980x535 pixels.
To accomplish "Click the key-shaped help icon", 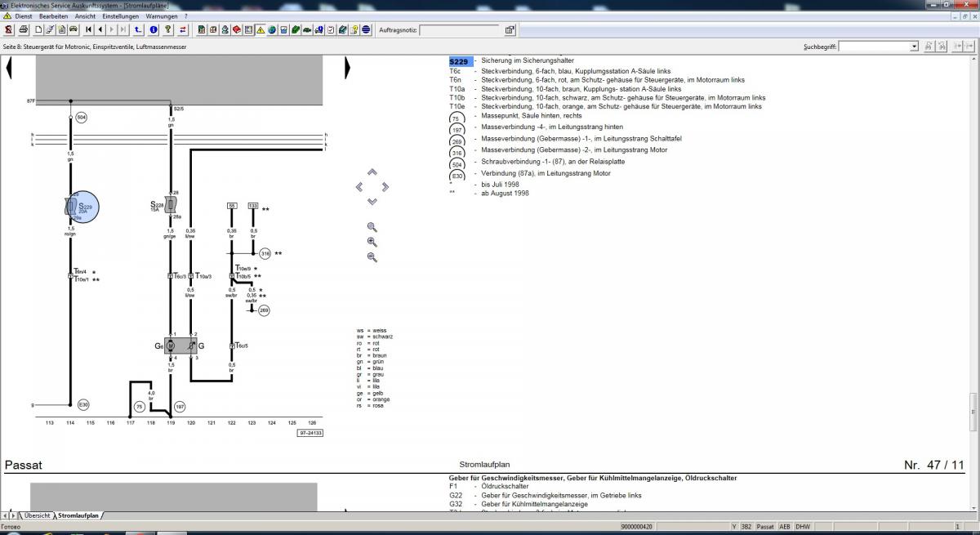I will 167,30.
